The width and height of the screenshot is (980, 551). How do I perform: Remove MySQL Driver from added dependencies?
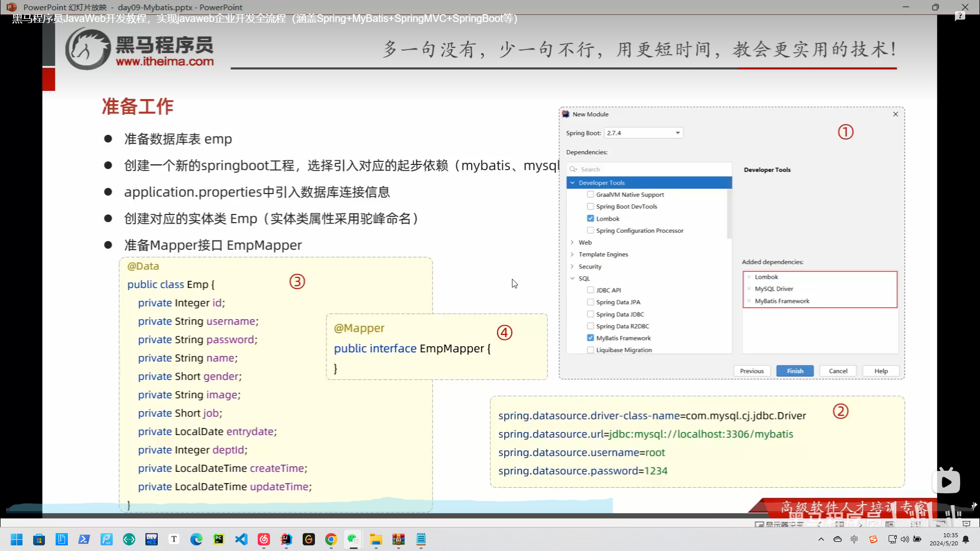pyautogui.click(x=749, y=289)
